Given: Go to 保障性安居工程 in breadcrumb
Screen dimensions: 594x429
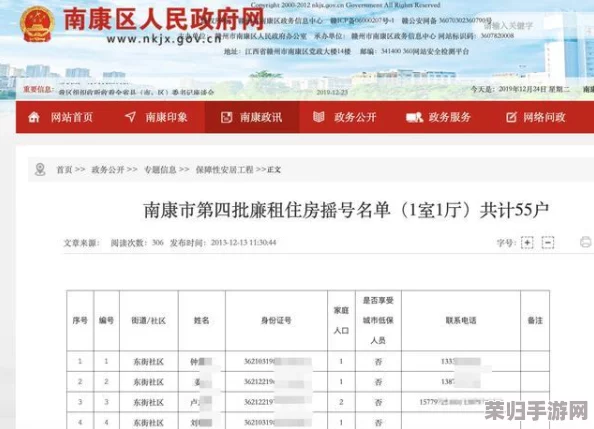Looking at the screenshot, I should pos(224,169).
